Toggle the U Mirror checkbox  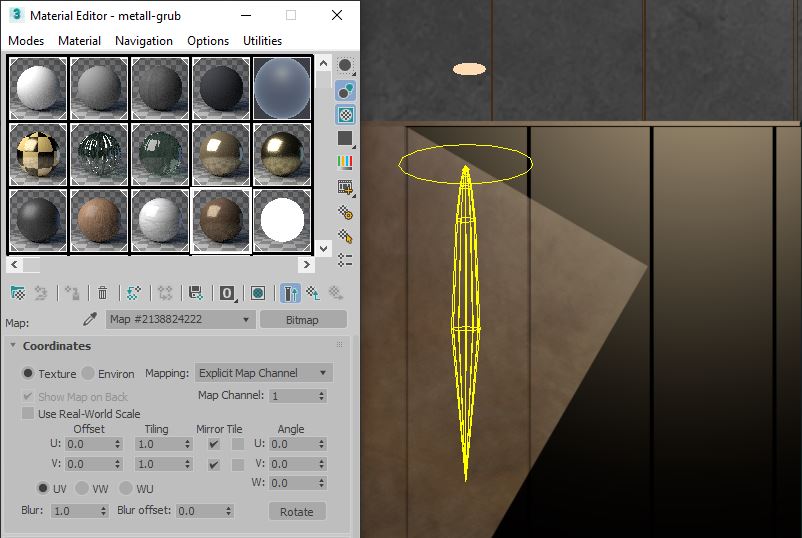pos(214,444)
